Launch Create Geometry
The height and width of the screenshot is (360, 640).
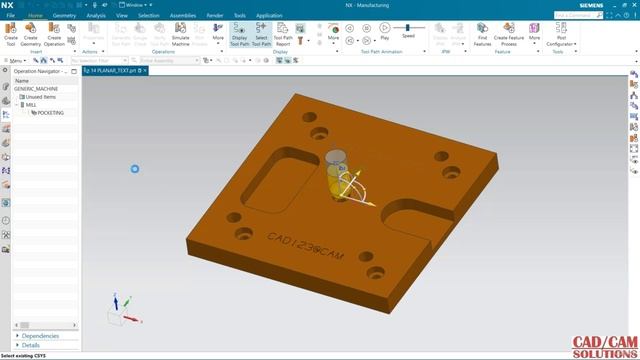[31, 34]
